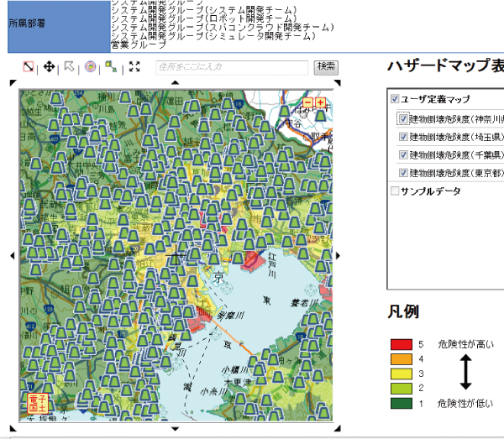Click the dark green level 1 swatch
This screenshot has width=504, height=439.
point(402,404)
